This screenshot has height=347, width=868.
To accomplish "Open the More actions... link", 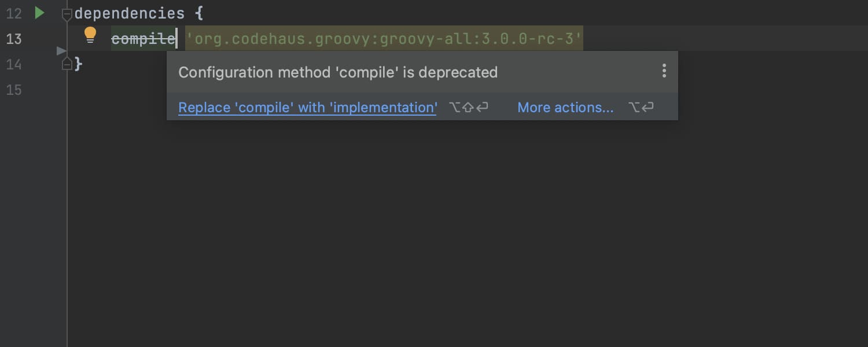I will pyautogui.click(x=565, y=108).
